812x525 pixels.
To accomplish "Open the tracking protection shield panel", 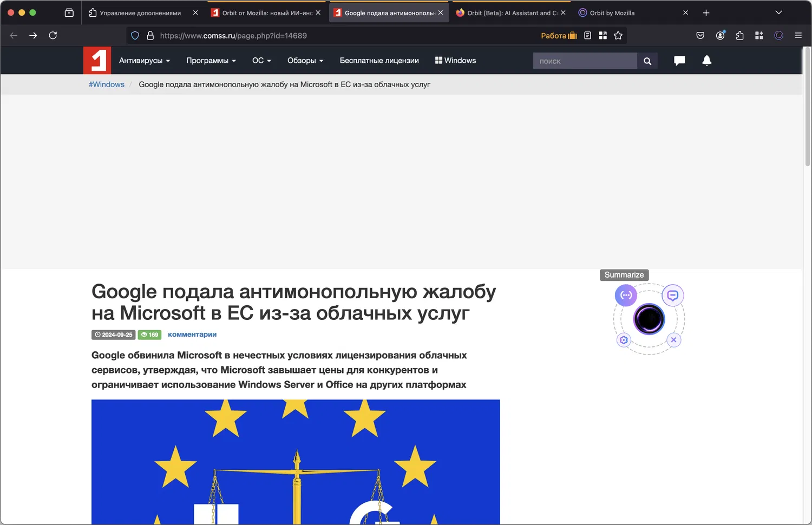I will pyautogui.click(x=135, y=36).
